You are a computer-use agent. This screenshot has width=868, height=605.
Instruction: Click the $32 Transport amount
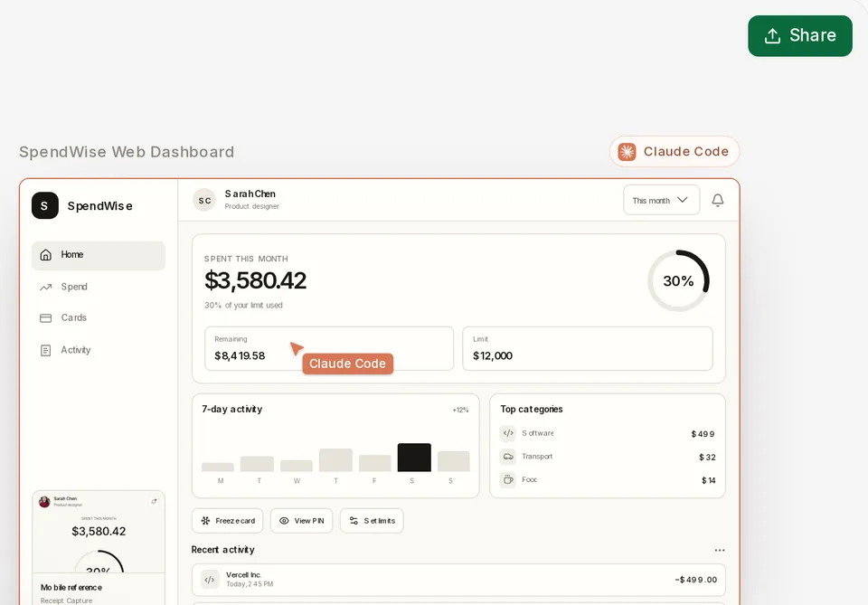(707, 458)
